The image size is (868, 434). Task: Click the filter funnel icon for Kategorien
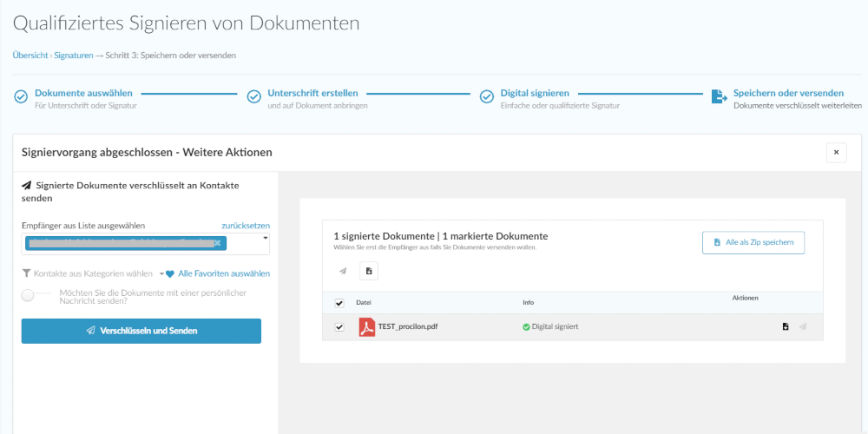tap(26, 273)
